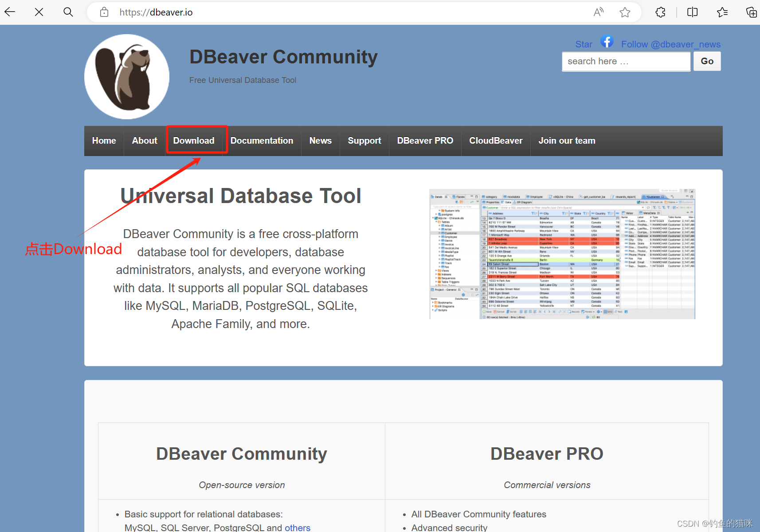760x532 pixels.
Task: Click the DBeaver application screenshot thumbnail
Action: [x=562, y=254]
